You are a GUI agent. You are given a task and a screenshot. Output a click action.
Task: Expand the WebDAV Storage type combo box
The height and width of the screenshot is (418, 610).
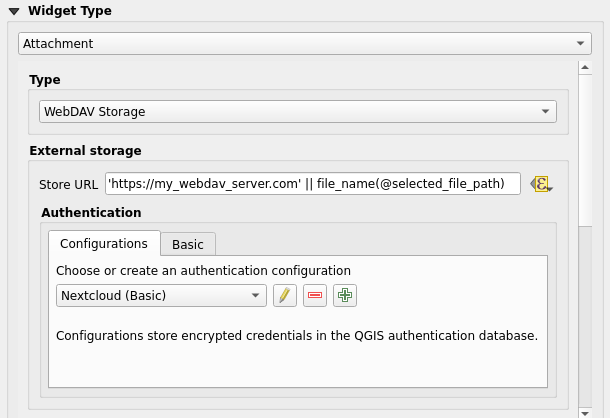pos(298,112)
